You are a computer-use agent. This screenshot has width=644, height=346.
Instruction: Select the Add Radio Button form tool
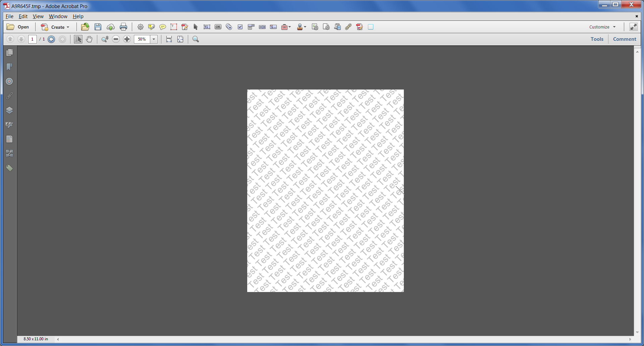(x=229, y=27)
